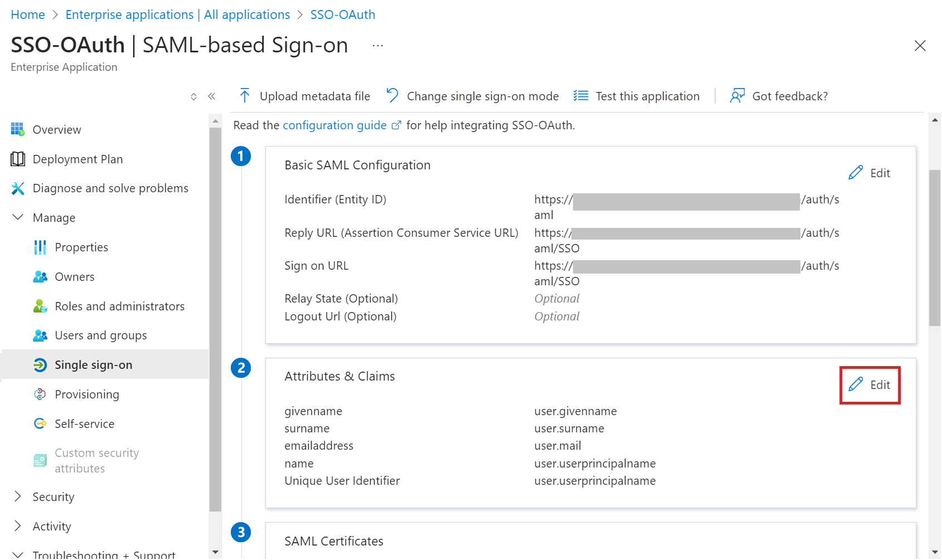Collapse the sidebar with double-chevron
The height and width of the screenshot is (560, 942).
tap(212, 96)
